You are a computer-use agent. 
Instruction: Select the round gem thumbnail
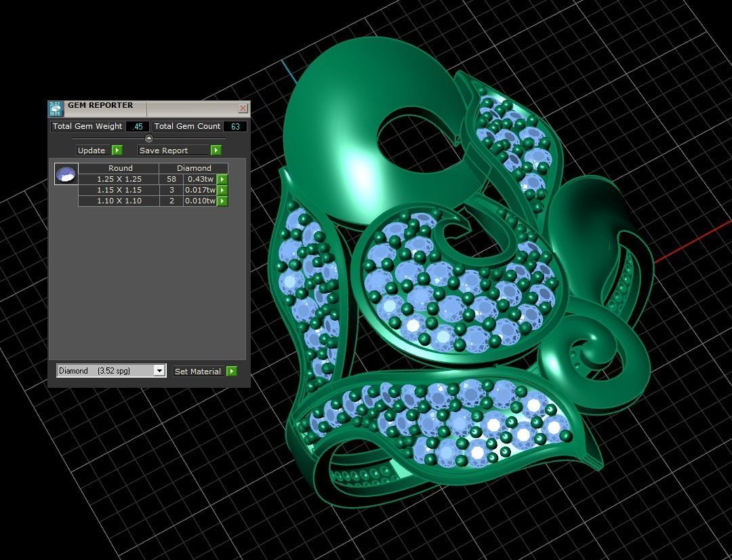pos(66,174)
